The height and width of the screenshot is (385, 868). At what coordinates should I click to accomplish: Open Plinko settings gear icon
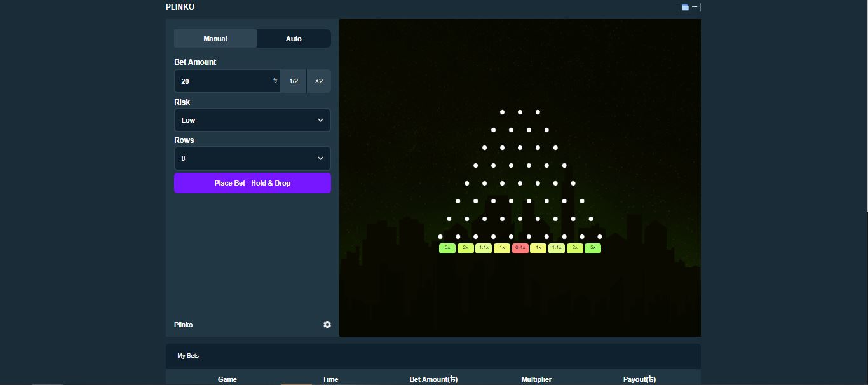[327, 325]
